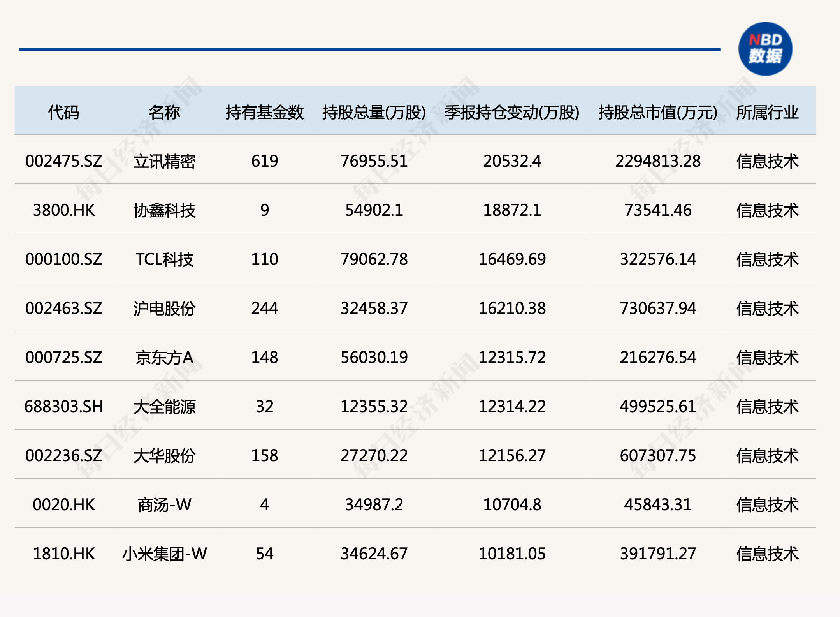Click the 1810.HK stock code
The width and height of the screenshot is (840, 617).
click(x=63, y=554)
